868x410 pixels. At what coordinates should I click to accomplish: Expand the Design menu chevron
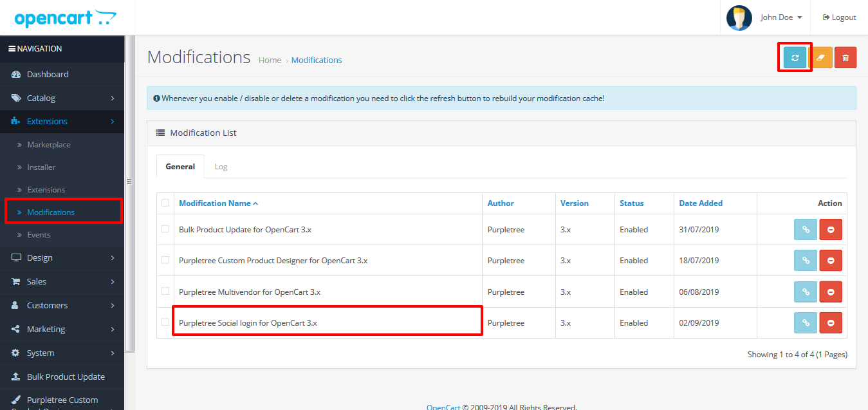[113, 257]
